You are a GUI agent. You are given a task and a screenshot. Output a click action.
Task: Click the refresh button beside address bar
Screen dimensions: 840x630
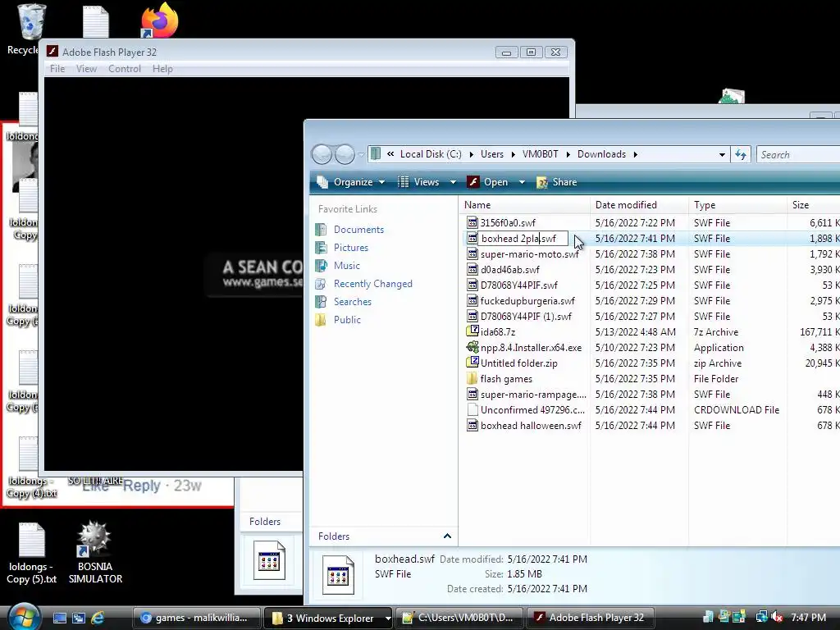(741, 154)
